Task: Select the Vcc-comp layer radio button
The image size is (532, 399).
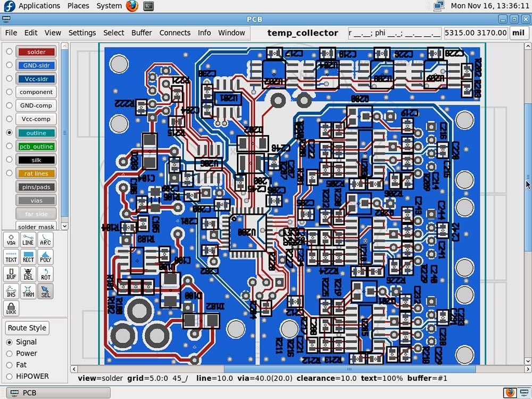Action: pos(9,119)
